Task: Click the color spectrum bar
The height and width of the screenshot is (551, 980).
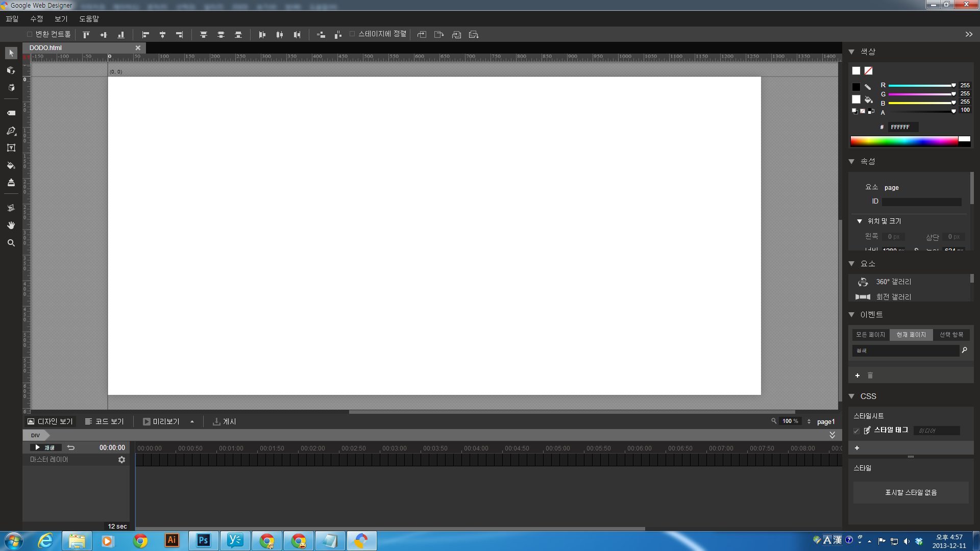Action: tap(903, 141)
